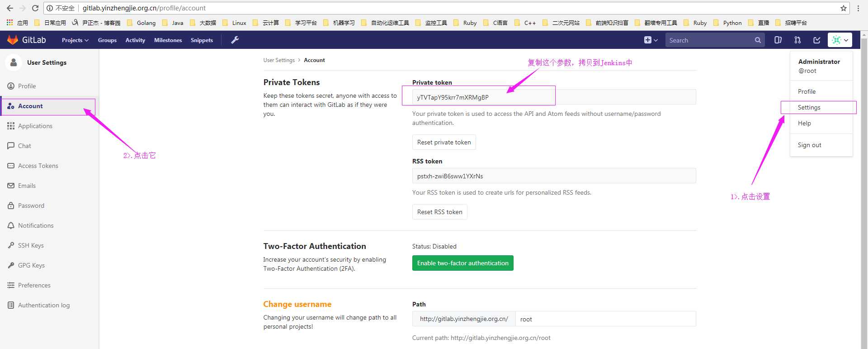Open the Chrome three-dot menu

(x=858, y=8)
